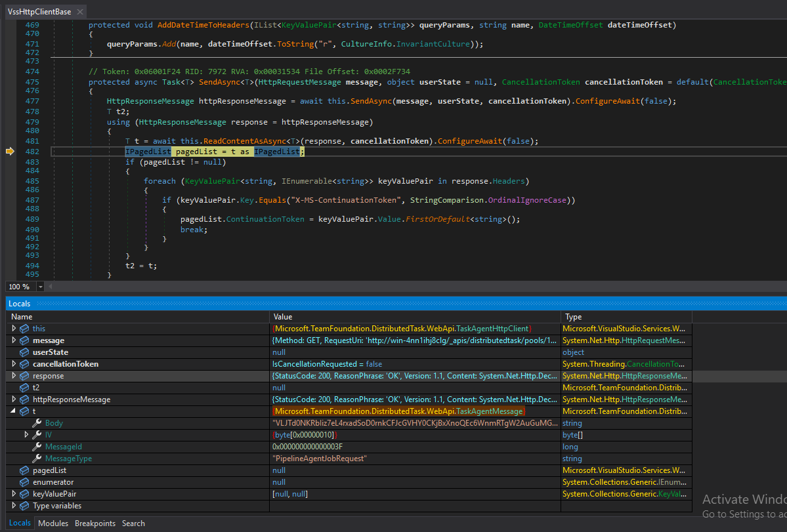Select the 'IsCancellationRequested = false' value
Viewport: 787px width, 532px height.
(x=327, y=364)
